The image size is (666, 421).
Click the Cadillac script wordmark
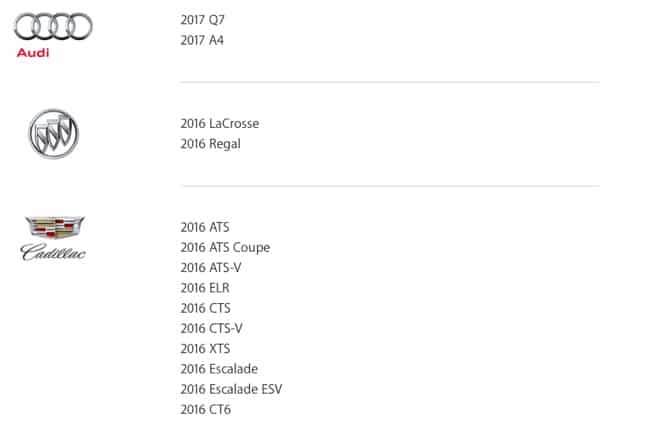coord(53,252)
